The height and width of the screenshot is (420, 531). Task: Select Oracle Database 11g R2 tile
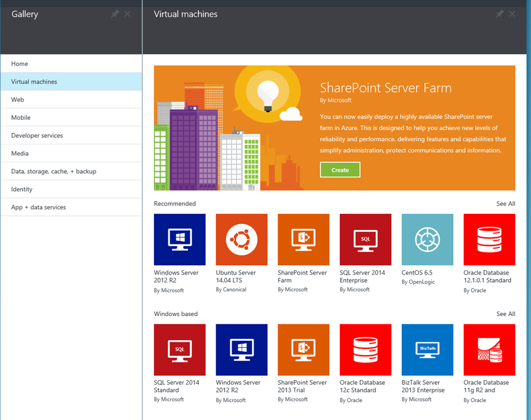[x=489, y=349]
